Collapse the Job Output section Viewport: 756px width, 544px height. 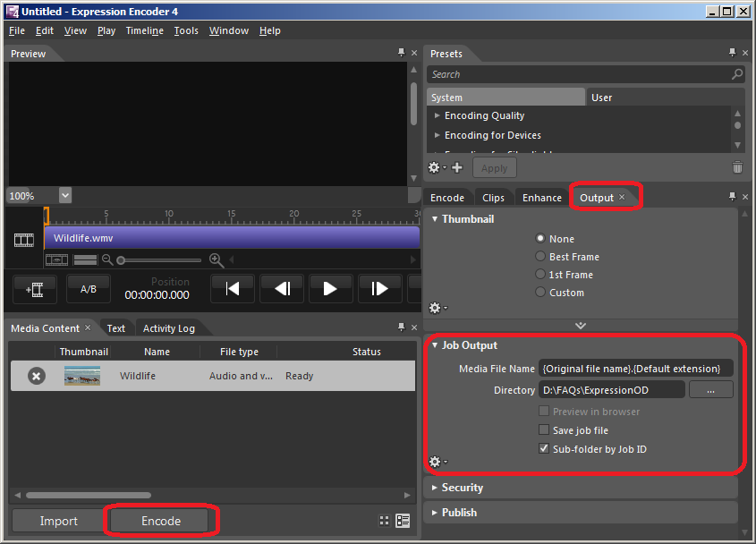(435, 344)
